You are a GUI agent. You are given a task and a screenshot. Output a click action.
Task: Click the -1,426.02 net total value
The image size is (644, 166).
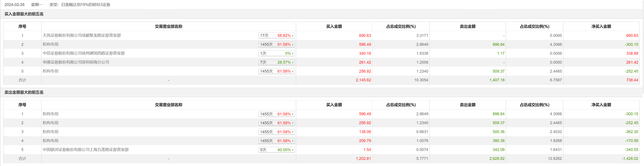click(x=630, y=159)
